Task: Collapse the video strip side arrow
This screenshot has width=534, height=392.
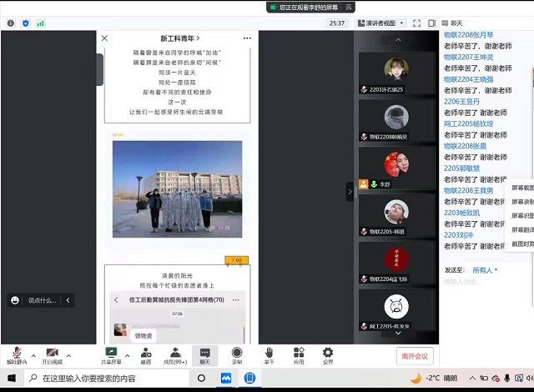Action: click(350, 192)
